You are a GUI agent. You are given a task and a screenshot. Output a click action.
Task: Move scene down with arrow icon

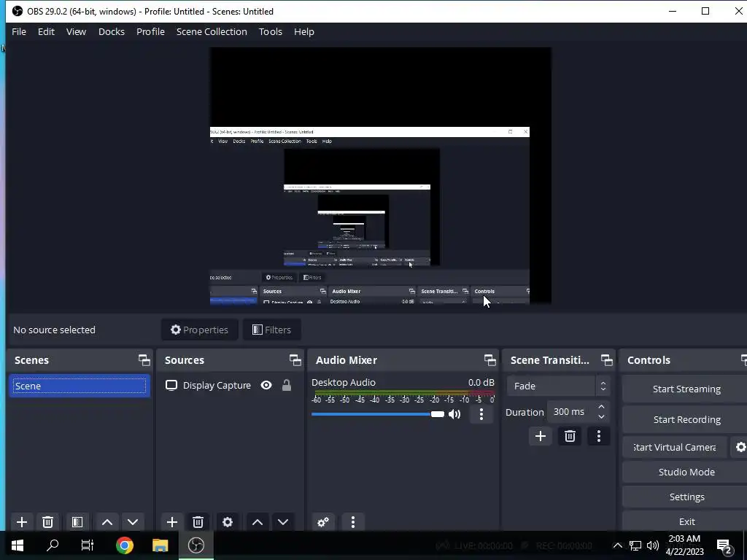pos(133,522)
